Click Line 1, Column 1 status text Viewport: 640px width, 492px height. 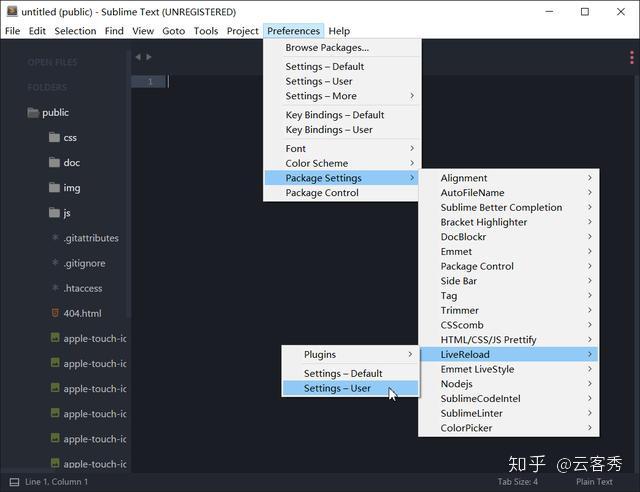[x=56, y=482]
